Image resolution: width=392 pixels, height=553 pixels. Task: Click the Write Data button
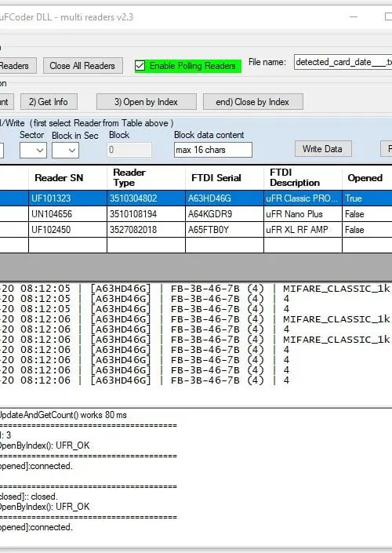pos(323,149)
